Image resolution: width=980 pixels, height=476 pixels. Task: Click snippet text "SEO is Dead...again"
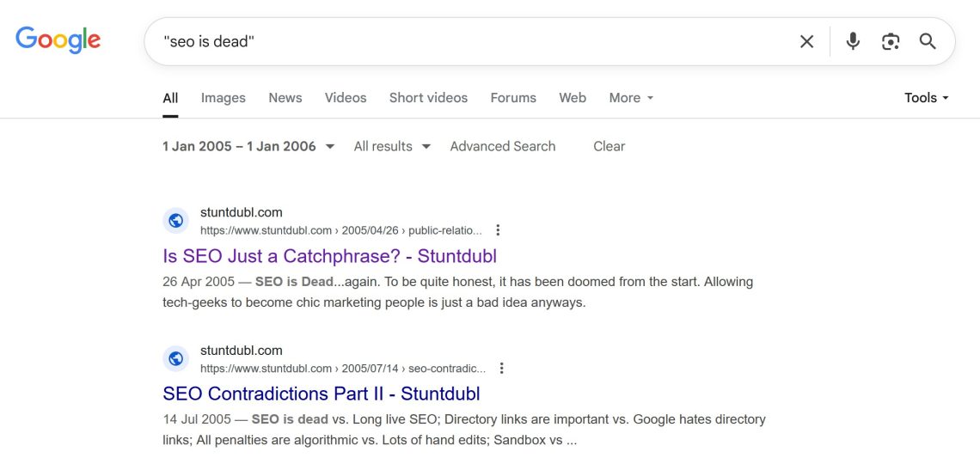click(315, 282)
